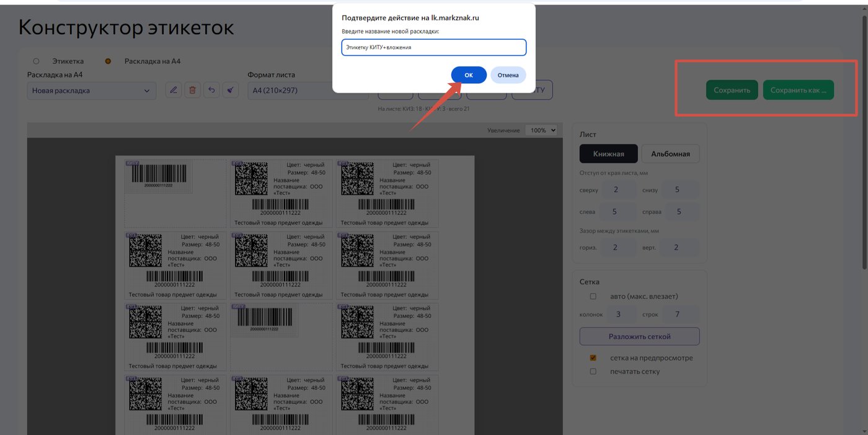Click Сохранить как ... button

pyautogui.click(x=799, y=90)
